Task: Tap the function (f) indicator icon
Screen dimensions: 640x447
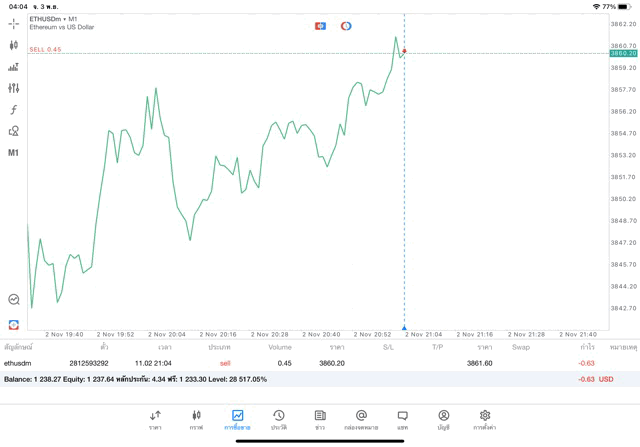Action: [x=14, y=110]
